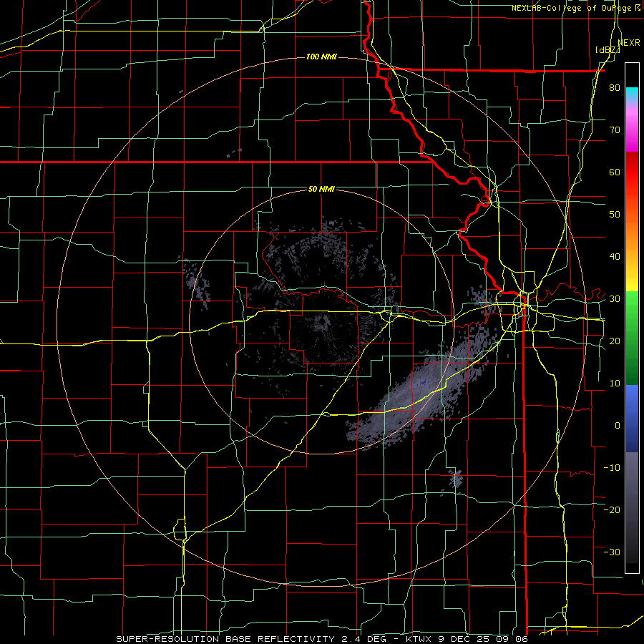Click the blue segment of the reflectivity color bar

click(x=632, y=419)
